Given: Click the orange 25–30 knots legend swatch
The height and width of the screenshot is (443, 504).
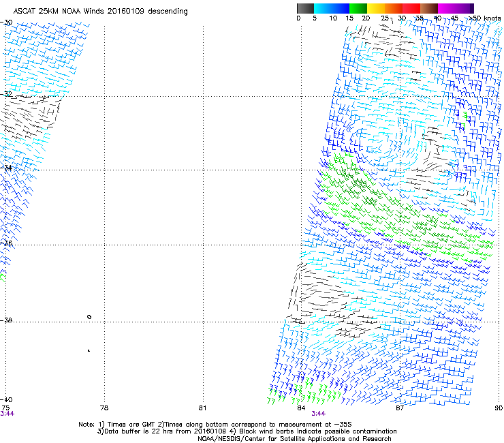Looking at the screenshot, I should click(394, 8).
